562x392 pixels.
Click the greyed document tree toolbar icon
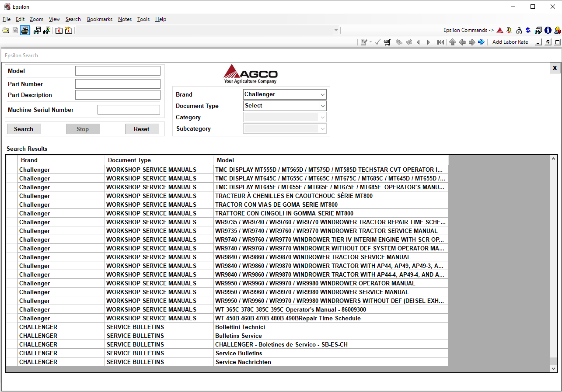click(15, 30)
